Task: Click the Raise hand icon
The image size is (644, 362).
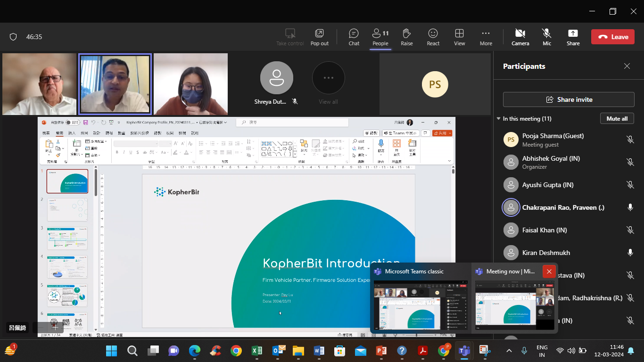Action: point(406,37)
